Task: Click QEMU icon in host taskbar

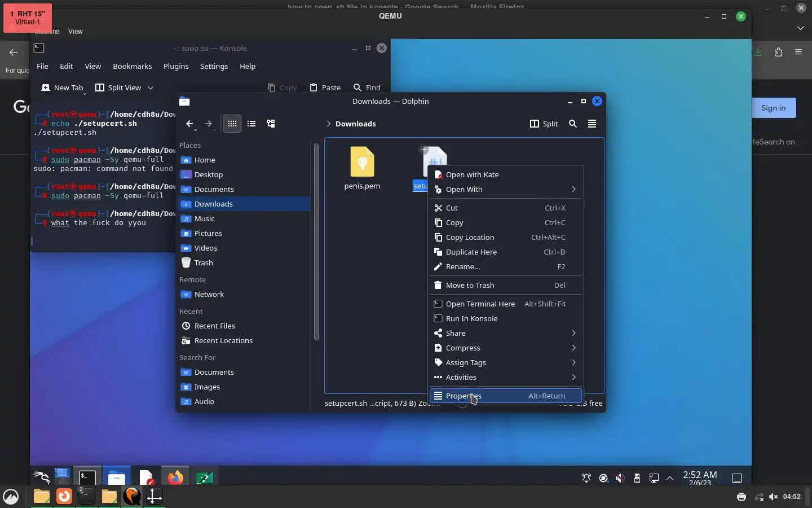Action: 132,496
